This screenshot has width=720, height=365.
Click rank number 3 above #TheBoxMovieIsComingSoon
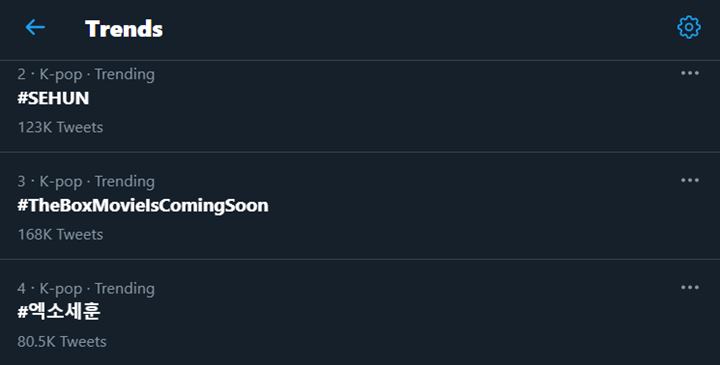coord(22,182)
